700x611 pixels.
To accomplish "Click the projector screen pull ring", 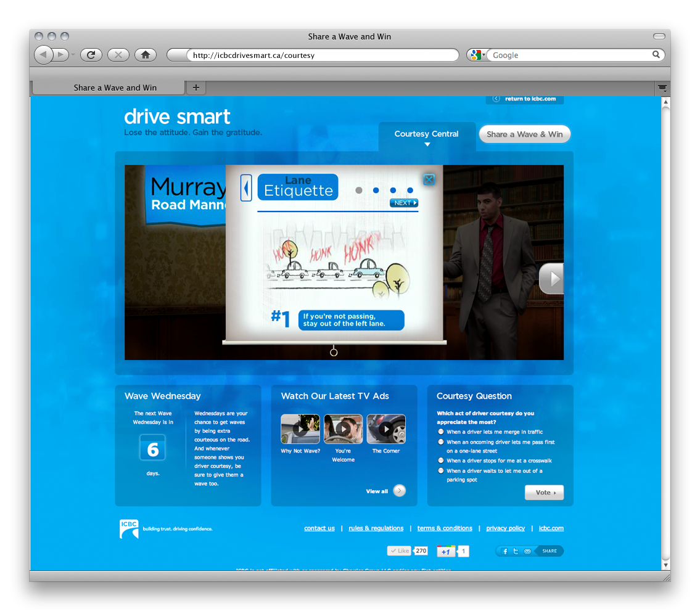I will pyautogui.click(x=334, y=353).
